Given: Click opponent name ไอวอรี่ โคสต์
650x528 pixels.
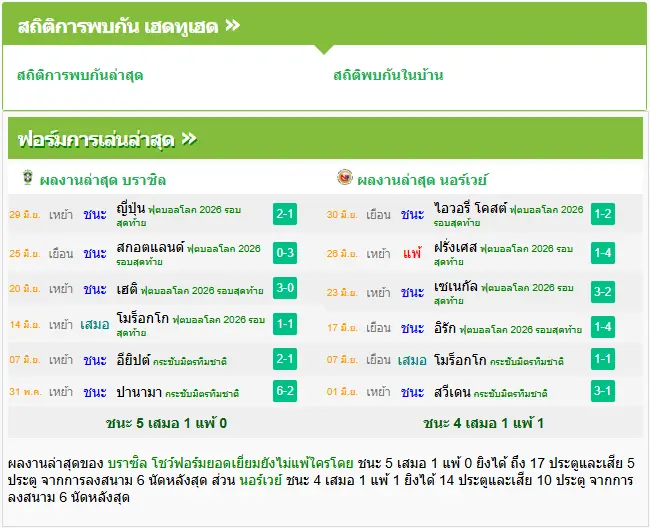Looking at the screenshot, I should [x=471, y=208].
